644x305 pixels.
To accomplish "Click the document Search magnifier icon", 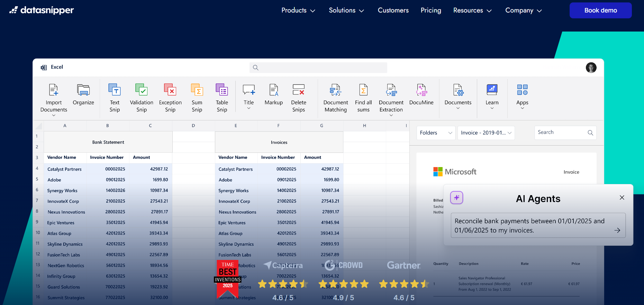I will 590,133.
